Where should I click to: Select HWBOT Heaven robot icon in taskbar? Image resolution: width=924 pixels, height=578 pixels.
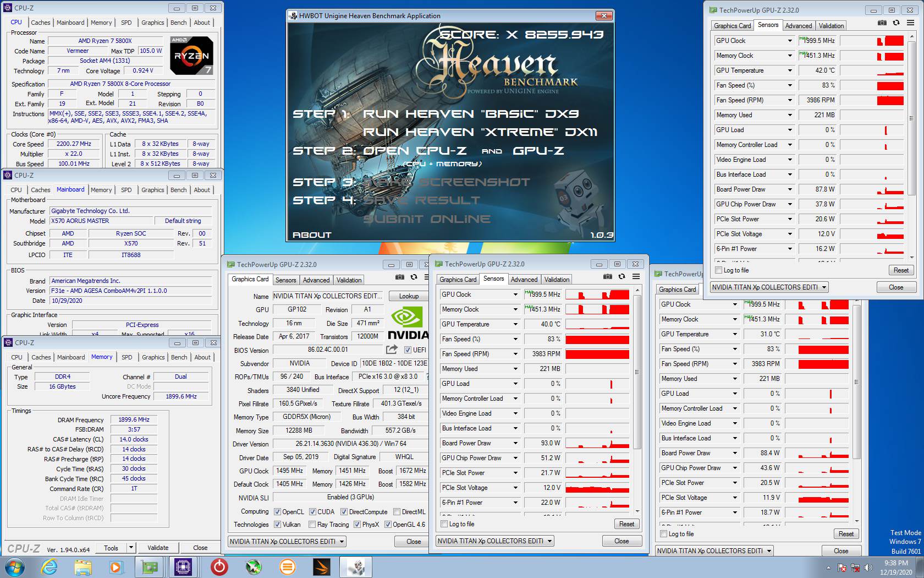(x=356, y=567)
